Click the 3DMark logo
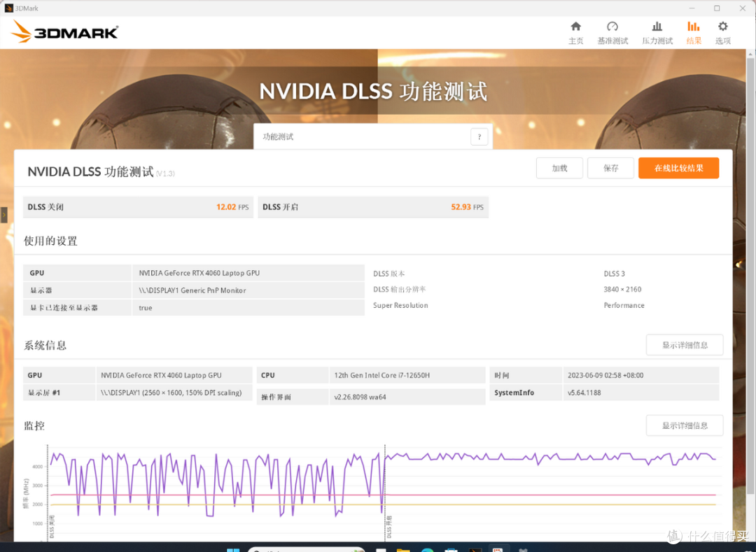Image resolution: width=756 pixels, height=552 pixels. coord(64,31)
